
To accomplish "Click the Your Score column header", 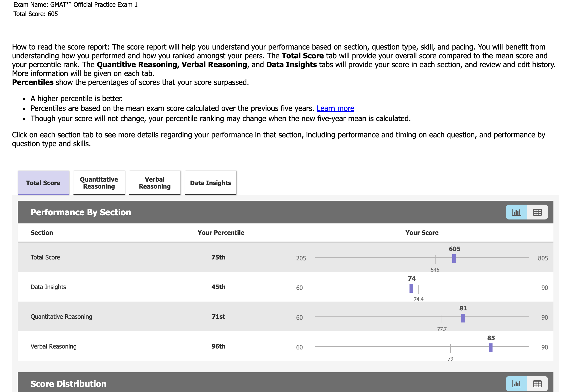I will click(422, 232).
